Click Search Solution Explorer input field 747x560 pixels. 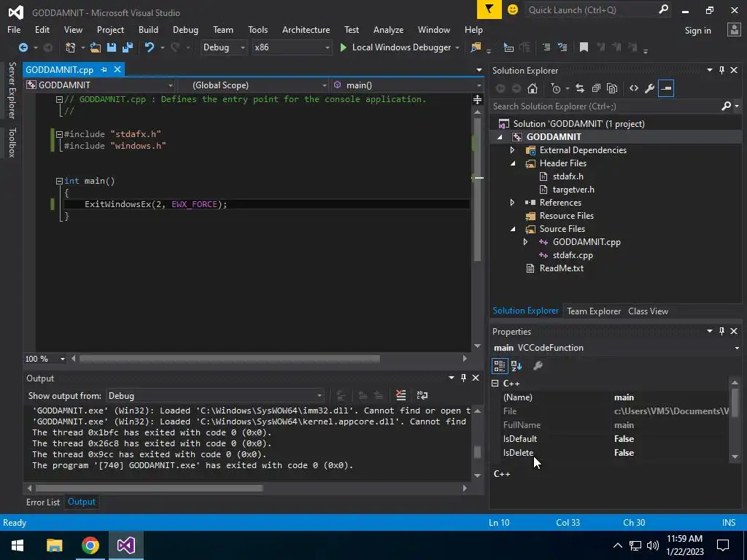605,106
